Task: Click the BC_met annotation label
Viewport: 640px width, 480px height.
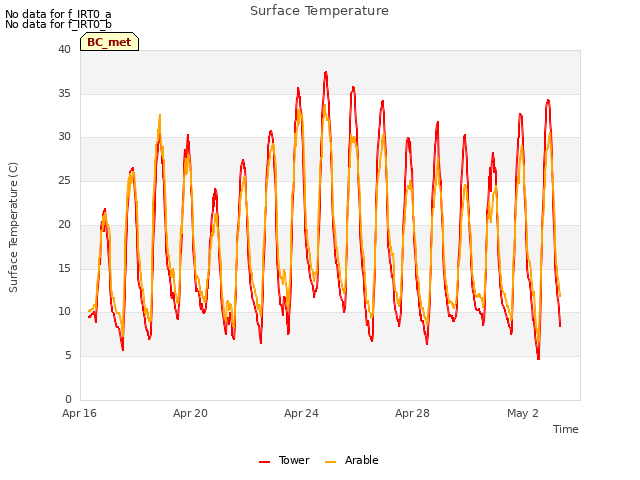Action: click(109, 42)
